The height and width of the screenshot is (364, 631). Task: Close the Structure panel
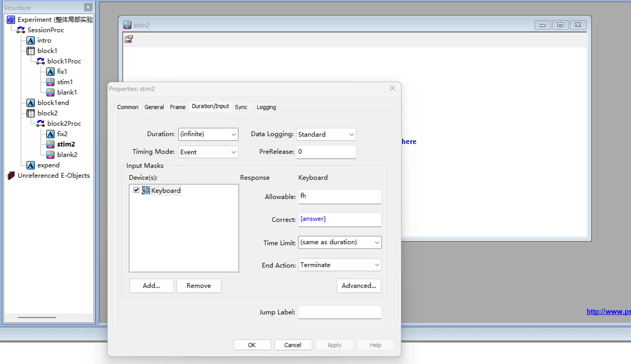click(88, 7)
